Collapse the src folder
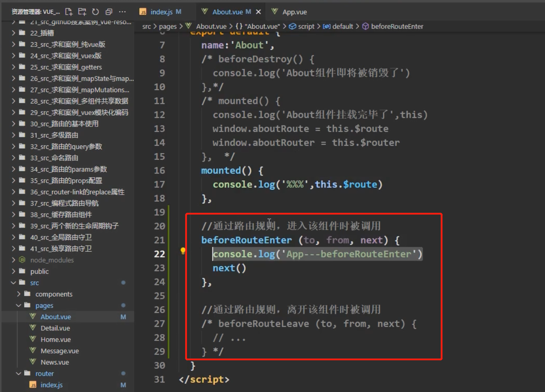The height and width of the screenshot is (392, 545). [13, 283]
